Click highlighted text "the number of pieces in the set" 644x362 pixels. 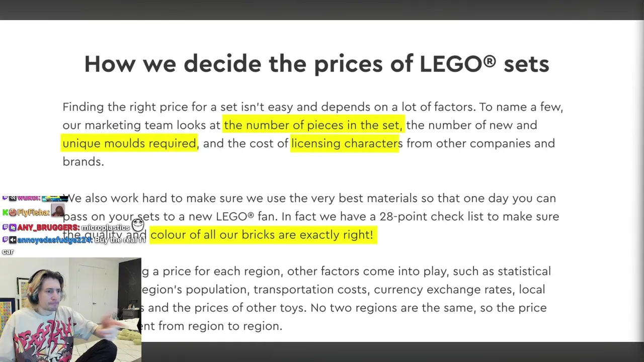[313, 125]
